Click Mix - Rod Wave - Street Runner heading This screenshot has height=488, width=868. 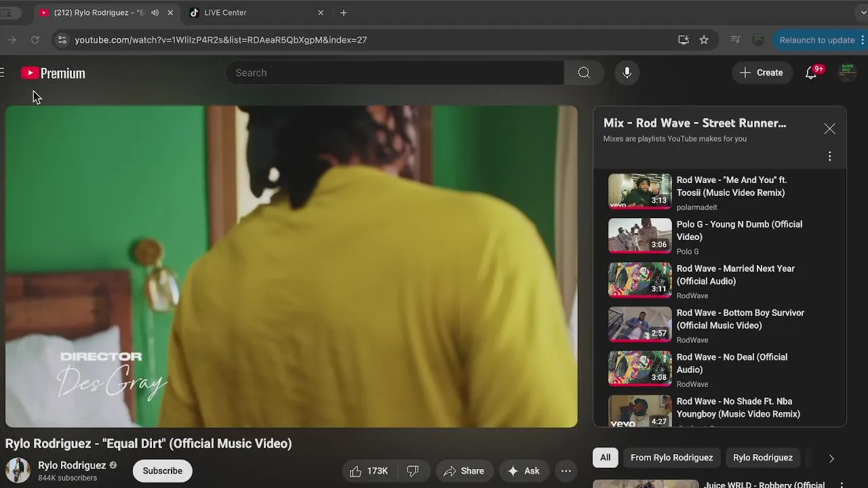[695, 123]
